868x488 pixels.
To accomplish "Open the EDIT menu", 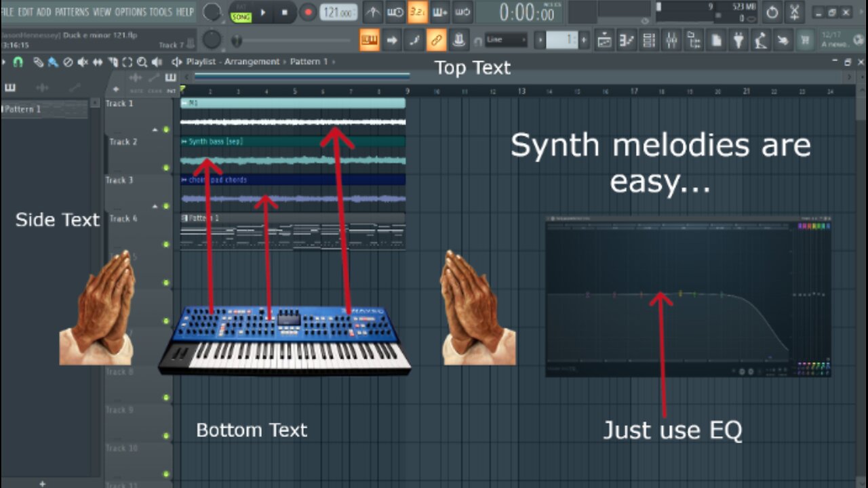I will click(25, 12).
